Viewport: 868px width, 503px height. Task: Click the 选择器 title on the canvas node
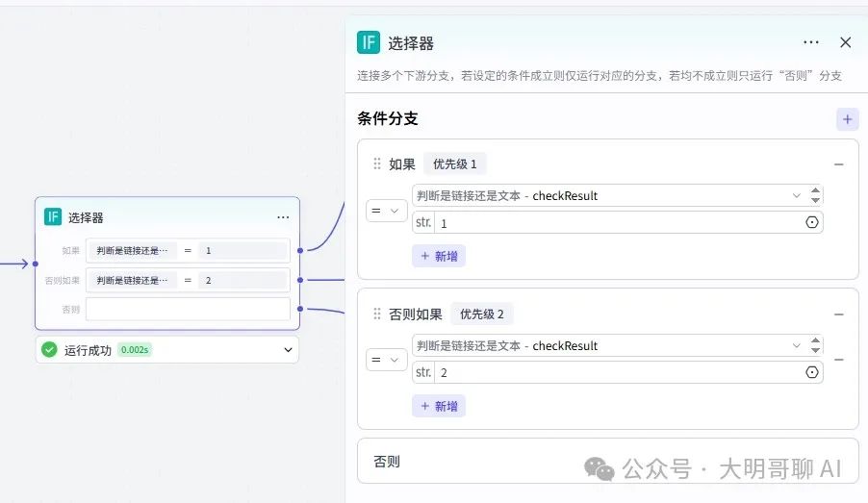(x=86, y=217)
